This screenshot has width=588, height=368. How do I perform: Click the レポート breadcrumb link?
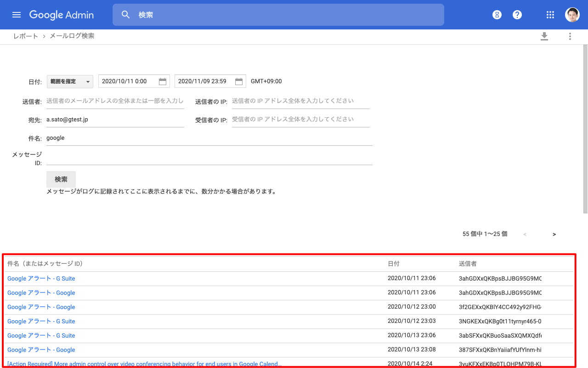(x=25, y=36)
